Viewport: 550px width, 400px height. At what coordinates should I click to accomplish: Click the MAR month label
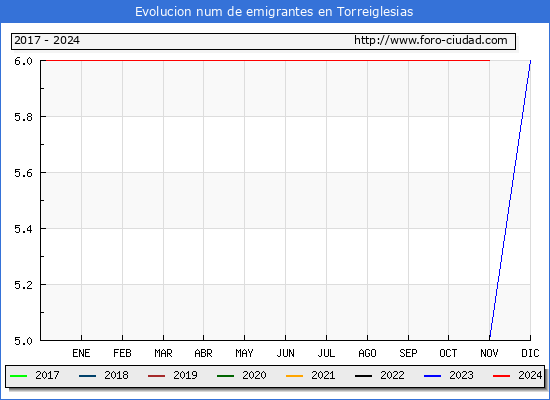pos(163,353)
